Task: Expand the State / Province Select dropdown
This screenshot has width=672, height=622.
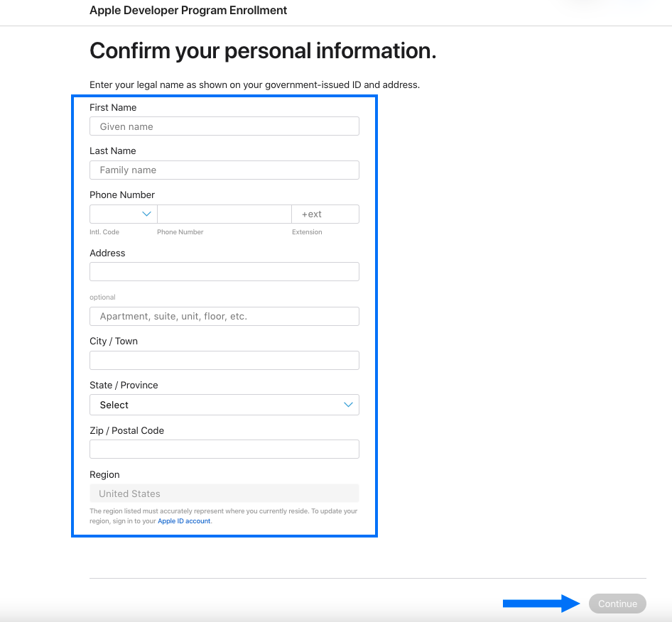Action: pos(213,405)
